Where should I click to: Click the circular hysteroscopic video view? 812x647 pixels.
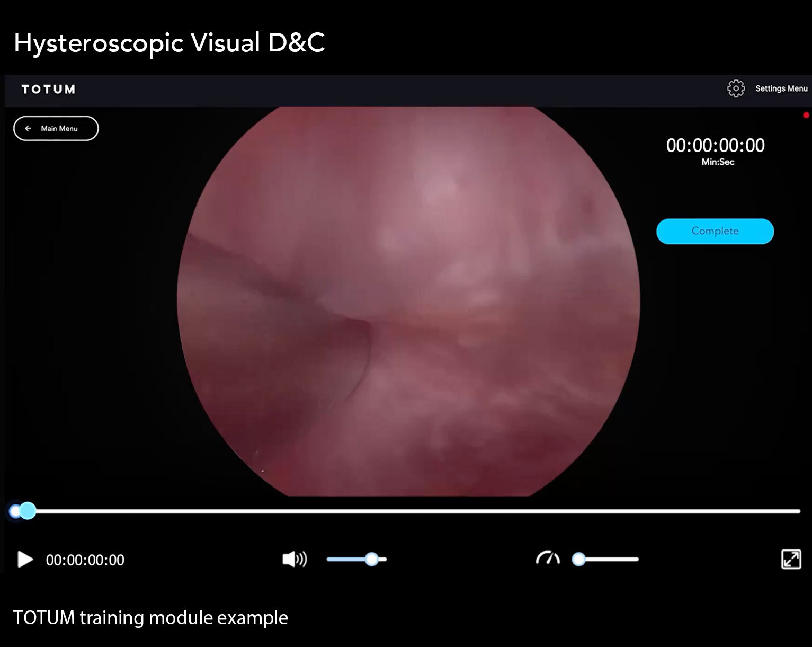coord(408,301)
